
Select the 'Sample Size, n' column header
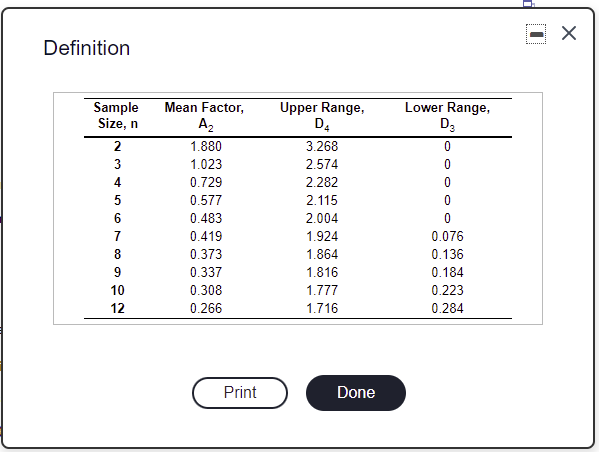[x=116, y=115]
